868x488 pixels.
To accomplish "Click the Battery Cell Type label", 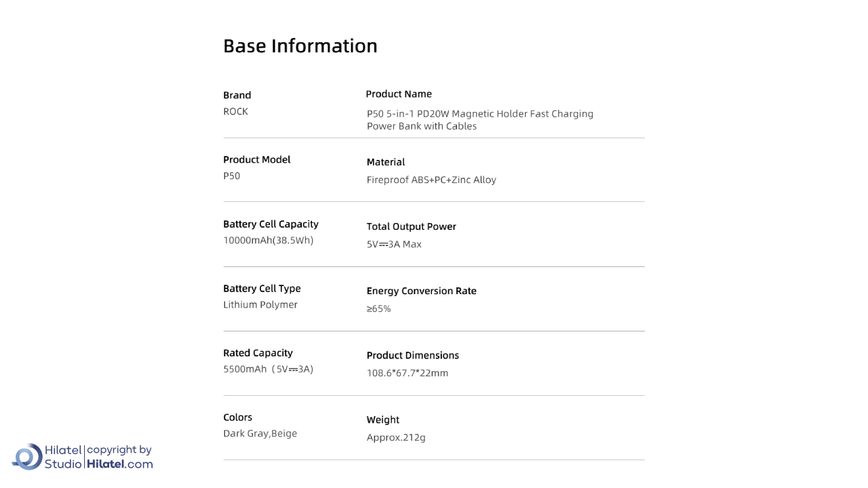I will tap(262, 289).
